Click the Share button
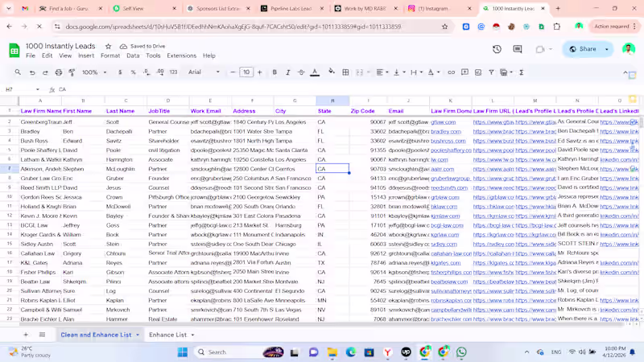This screenshot has width=644, height=362. (583, 49)
